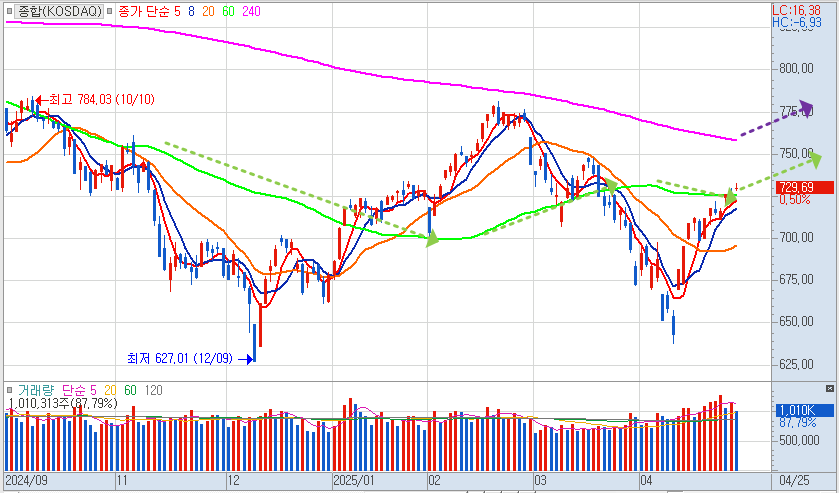Click the 650.00 price axis label
This screenshot has height=493, width=839.
[x=797, y=321]
